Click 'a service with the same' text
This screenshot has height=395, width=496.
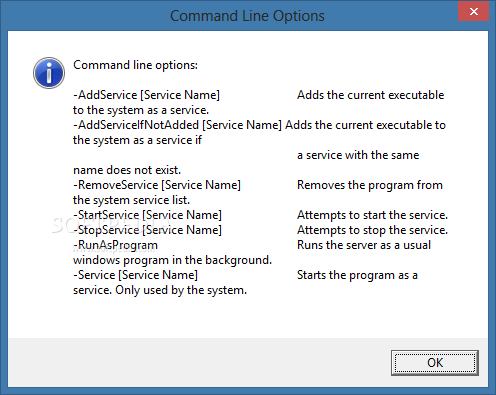[358, 155]
